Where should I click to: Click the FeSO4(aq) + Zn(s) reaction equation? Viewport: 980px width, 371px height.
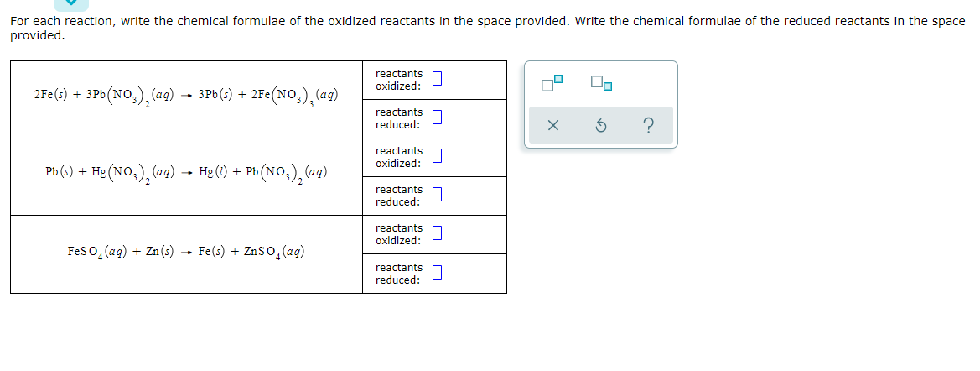click(x=186, y=253)
